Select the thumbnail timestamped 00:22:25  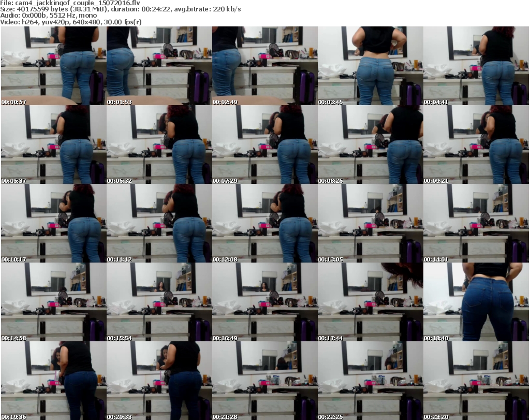(371, 381)
